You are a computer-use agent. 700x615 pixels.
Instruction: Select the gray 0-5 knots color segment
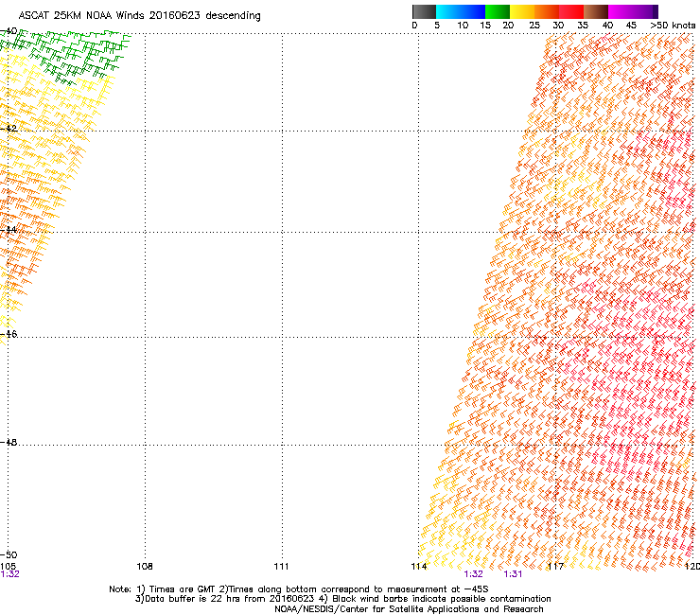tap(424, 11)
